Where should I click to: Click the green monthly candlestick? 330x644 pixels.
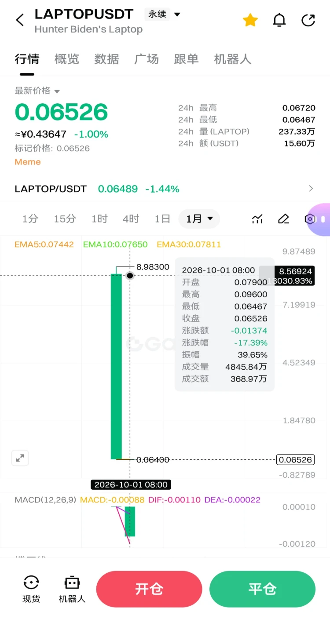(x=116, y=366)
